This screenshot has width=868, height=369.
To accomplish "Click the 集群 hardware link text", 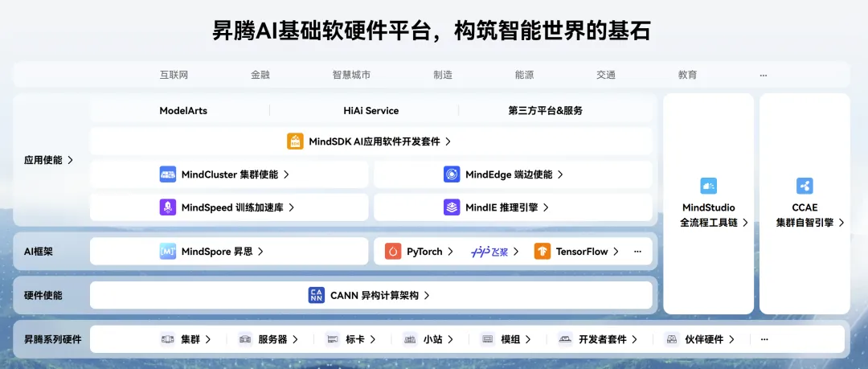I will click(190, 339).
